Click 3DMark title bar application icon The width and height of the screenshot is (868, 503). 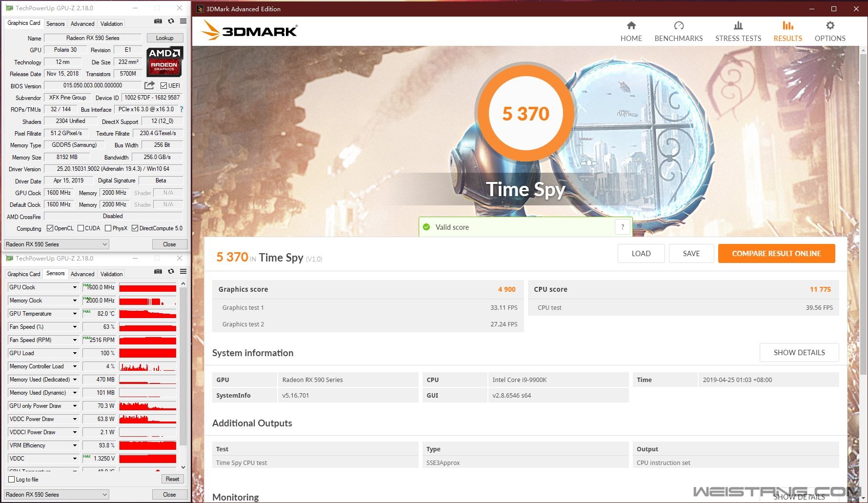(x=200, y=9)
